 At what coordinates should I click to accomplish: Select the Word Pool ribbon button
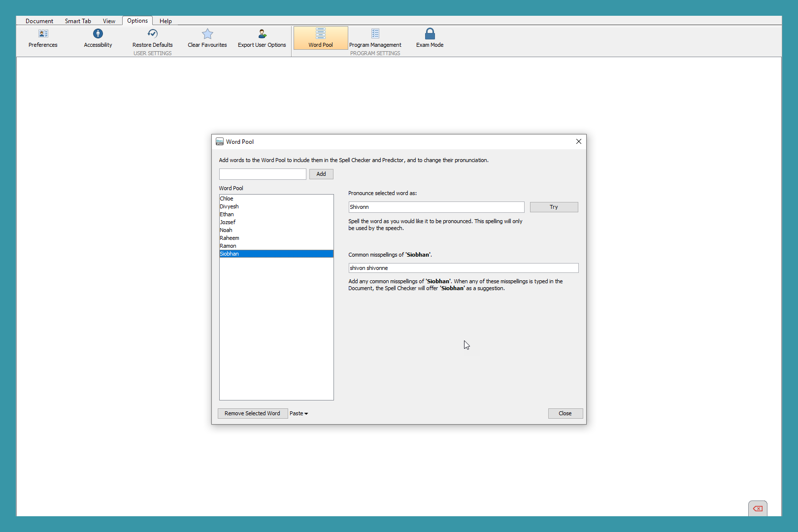pos(321,38)
